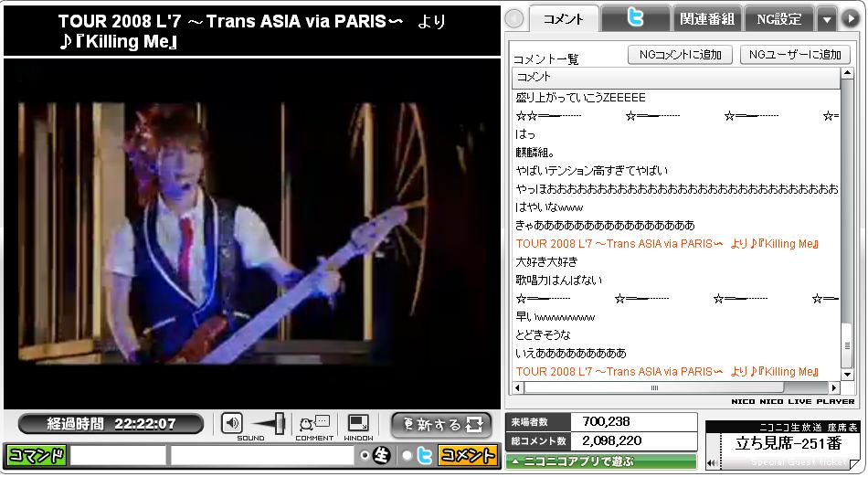The height and width of the screenshot is (477, 868).
Task: Toggle comment display with the COMMENT bird icon
Action: coord(314,423)
